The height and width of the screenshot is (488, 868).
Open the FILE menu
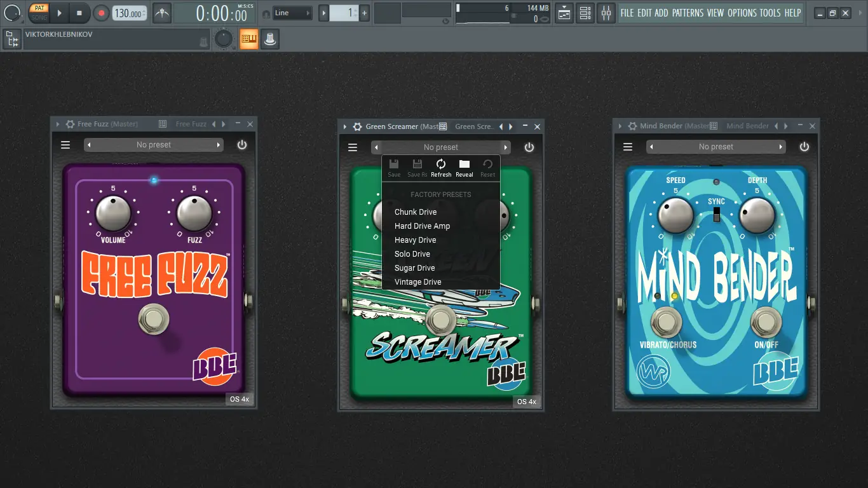pyautogui.click(x=627, y=13)
